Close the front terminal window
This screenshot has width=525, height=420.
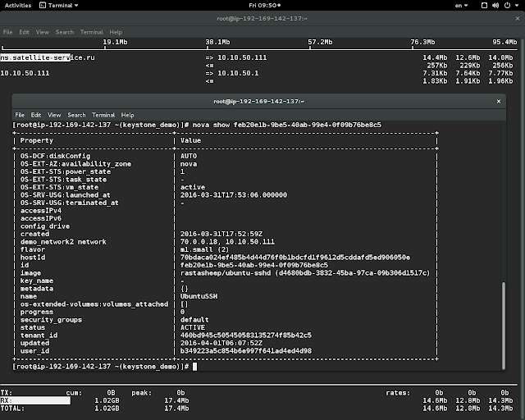point(499,101)
